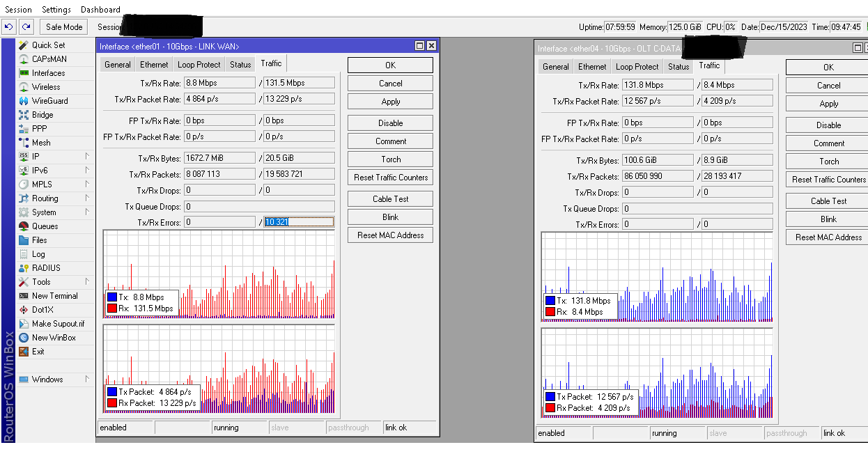Open Quick Set in the sidebar
This screenshot has height=454, width=868.
point(48,45)
